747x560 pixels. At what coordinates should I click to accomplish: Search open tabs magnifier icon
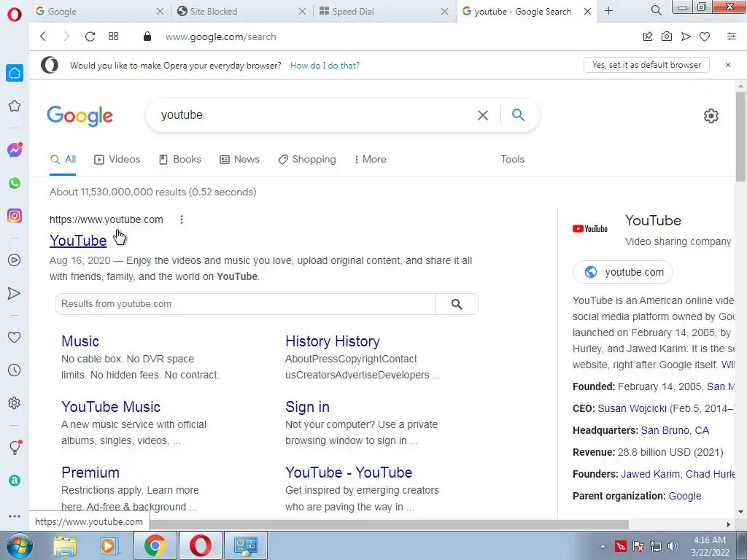coord(656,10)
